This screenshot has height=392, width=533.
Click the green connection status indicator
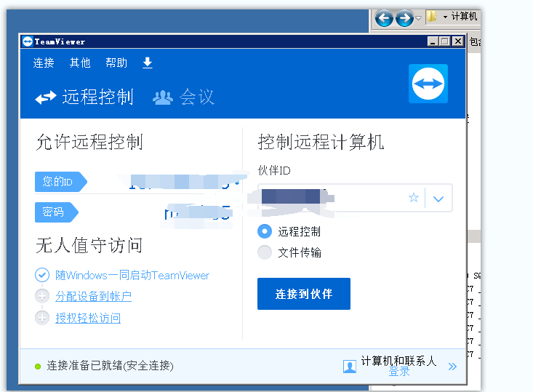coord(38,366)
